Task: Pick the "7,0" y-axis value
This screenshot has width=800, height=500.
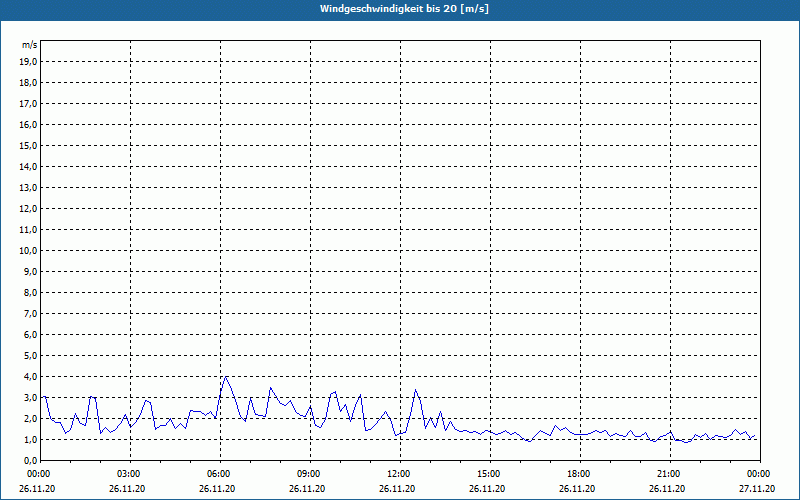Action: tap(30, 313)
